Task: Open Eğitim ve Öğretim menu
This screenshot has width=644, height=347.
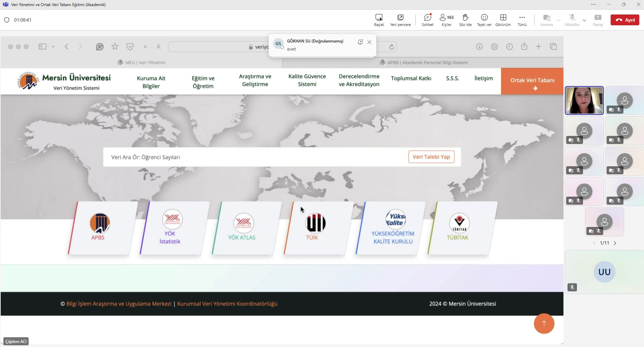Action: (x=203, y=82)
